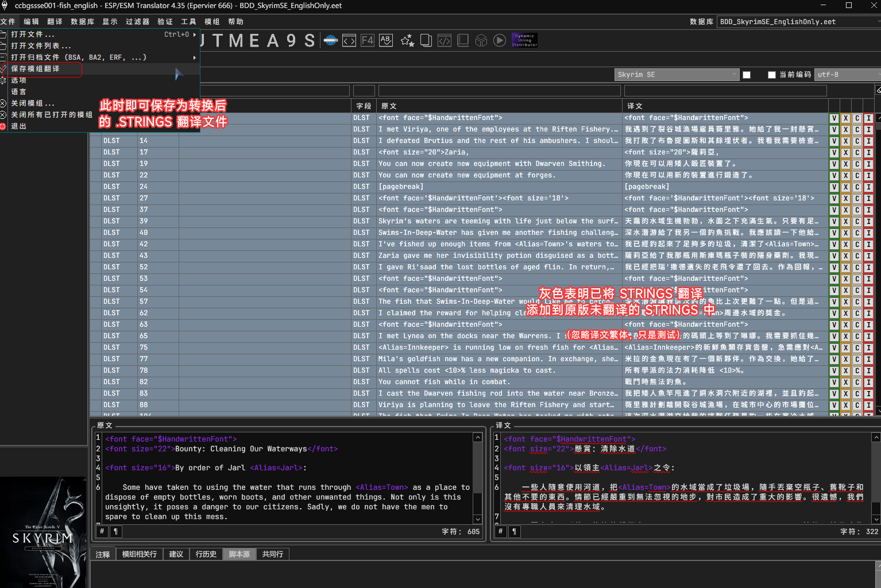Switch to the 注释 tab
881x588 pixels.
click(x=103, y=554)
